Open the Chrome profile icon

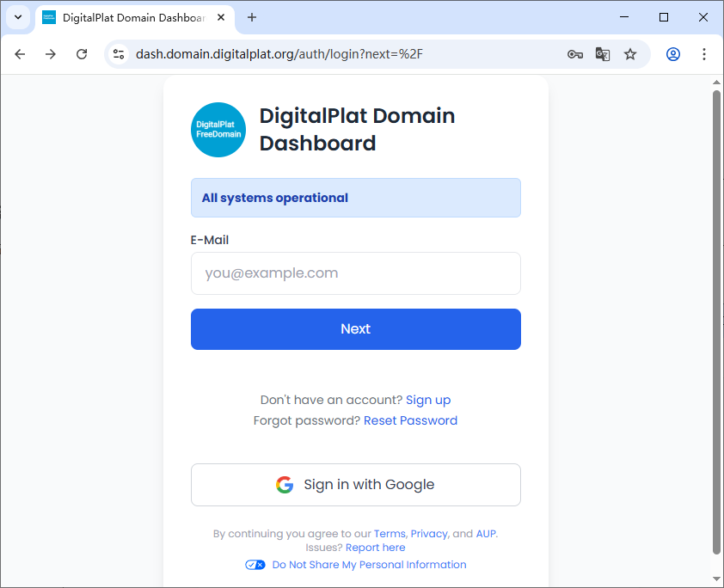(x=673, y=54)
